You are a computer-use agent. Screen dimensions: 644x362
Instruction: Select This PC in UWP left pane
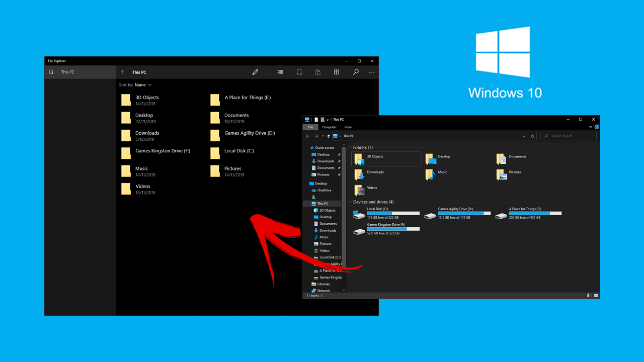click(x=80, y=72)
